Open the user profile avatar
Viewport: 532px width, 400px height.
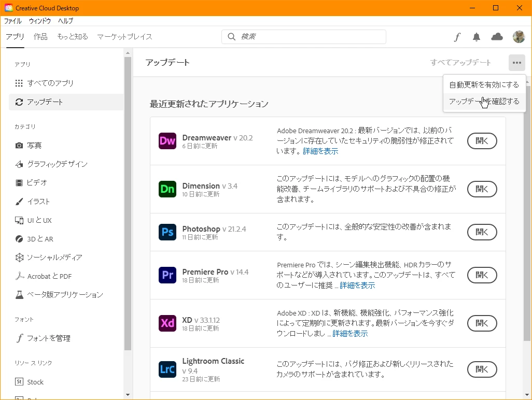[519, 37]
